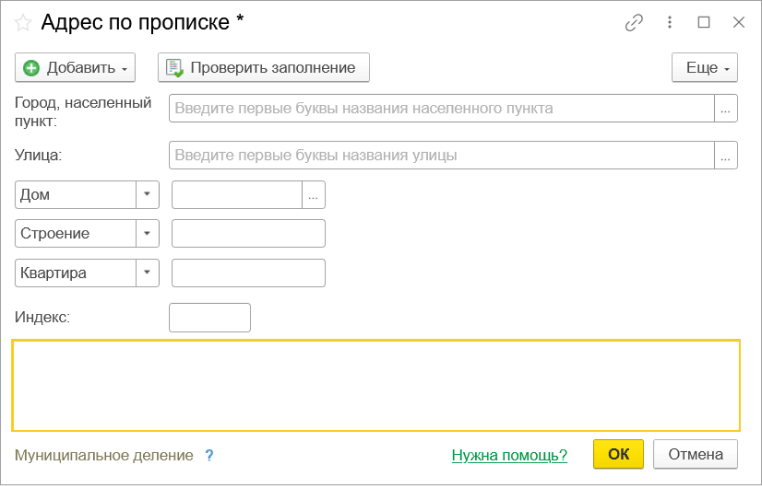The image size is (762, 486).
Task: Expand the Дом type dropdown
Action: 148,195
